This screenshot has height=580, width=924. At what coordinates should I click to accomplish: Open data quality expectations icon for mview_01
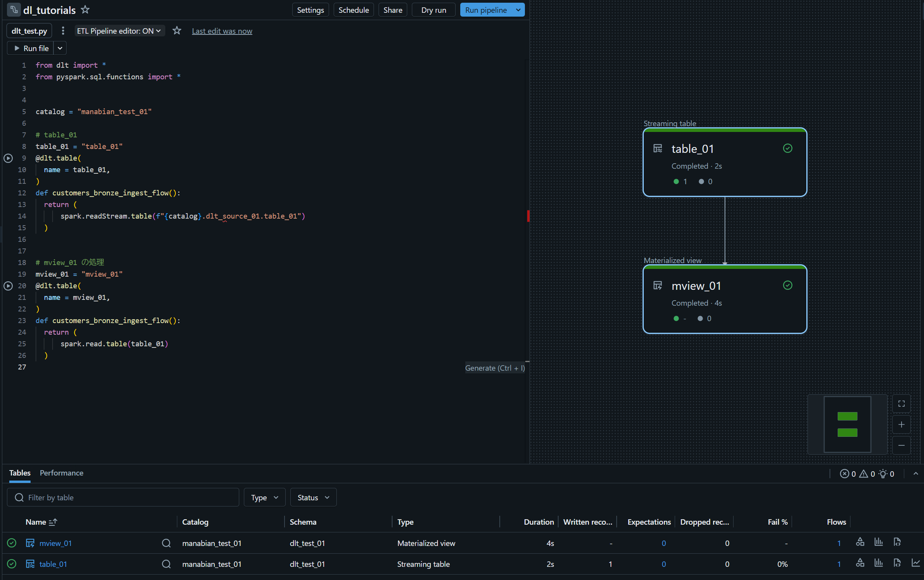coord(860,542)
